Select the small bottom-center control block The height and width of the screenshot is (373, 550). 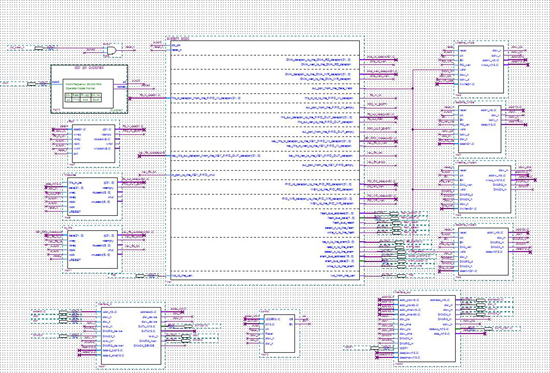pos(279,334)
